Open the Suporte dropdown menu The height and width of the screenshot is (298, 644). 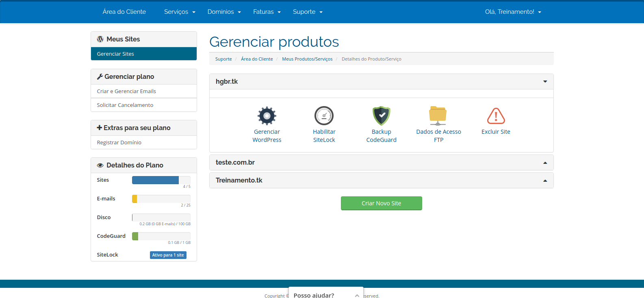308,12
